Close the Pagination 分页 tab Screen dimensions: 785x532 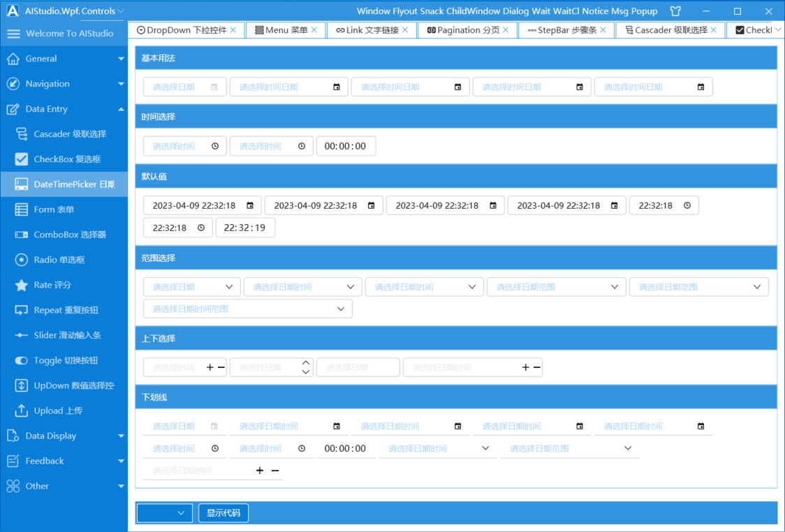click(506, 30)
